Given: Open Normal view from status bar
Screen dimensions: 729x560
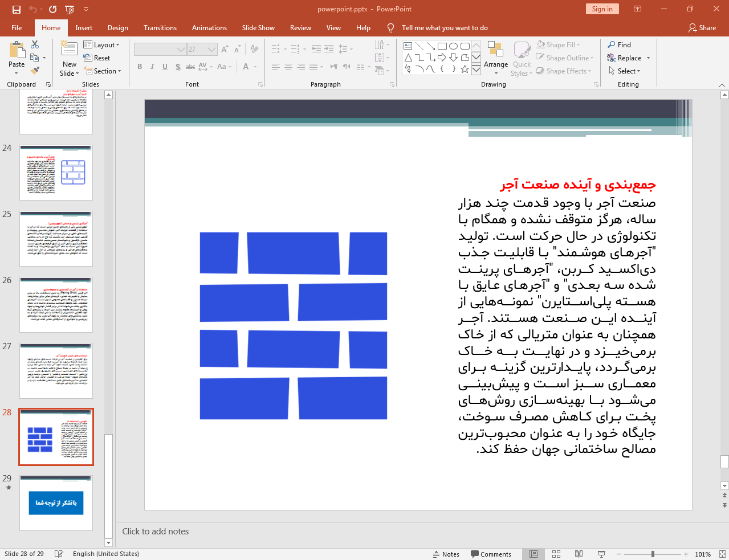Looking at the screenshot, I should pos(533,554).
